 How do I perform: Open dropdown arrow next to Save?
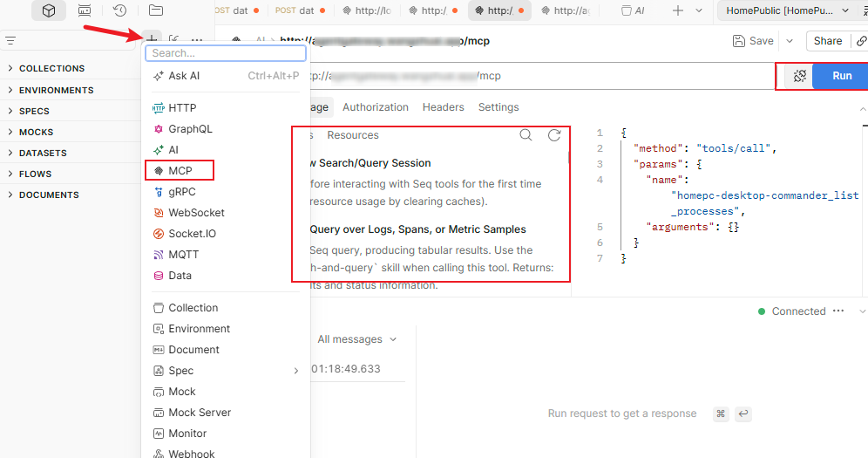tap(790, 41)
